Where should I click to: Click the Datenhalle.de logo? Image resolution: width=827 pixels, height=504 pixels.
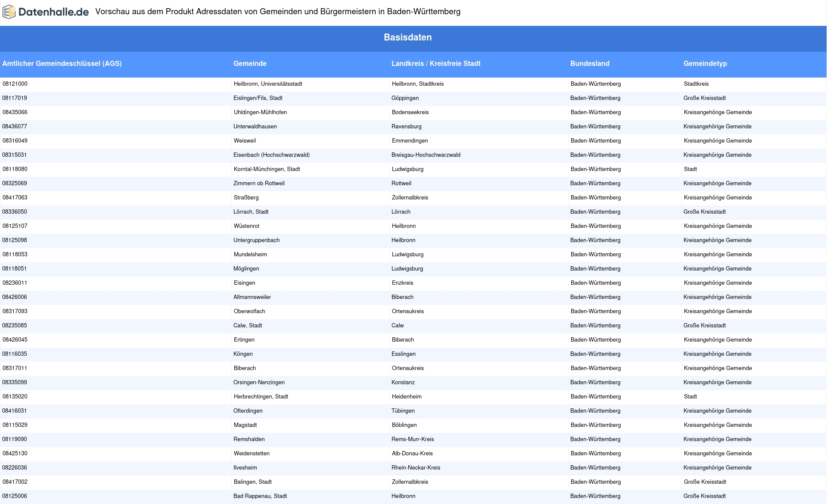[46, 12]
